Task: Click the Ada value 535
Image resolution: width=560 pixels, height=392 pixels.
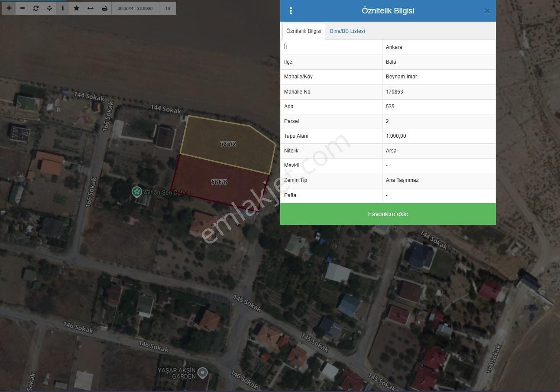Action: pos(390,107)
